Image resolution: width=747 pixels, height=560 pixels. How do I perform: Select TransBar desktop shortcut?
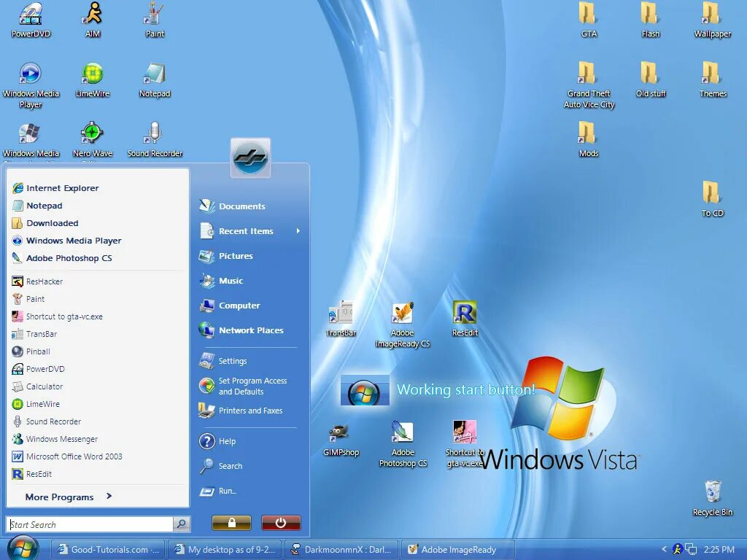pyautogui.click(x=341, y=319)
